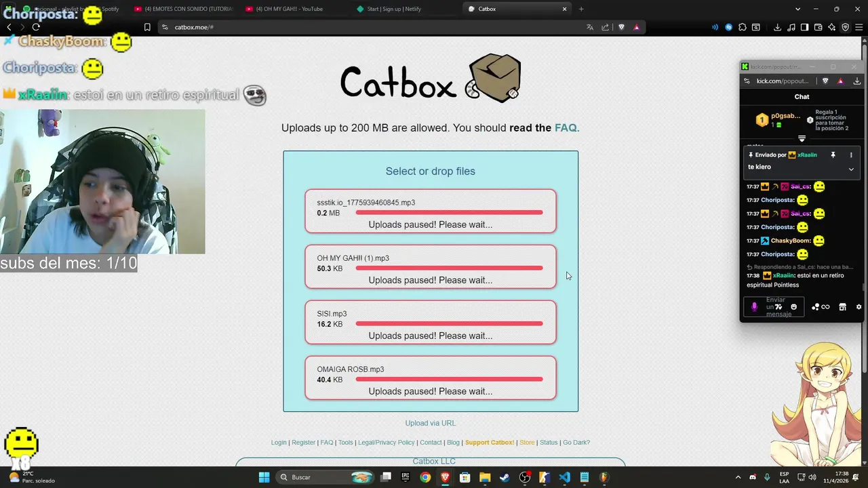Switch to the Netlify sign up tab
868x488 pixels.
pos(405,9)
